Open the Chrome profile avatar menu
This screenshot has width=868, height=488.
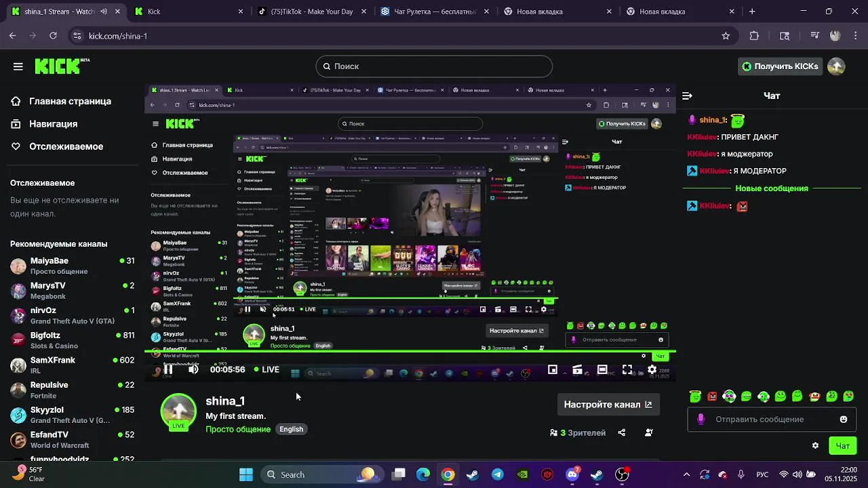point(835,36)
